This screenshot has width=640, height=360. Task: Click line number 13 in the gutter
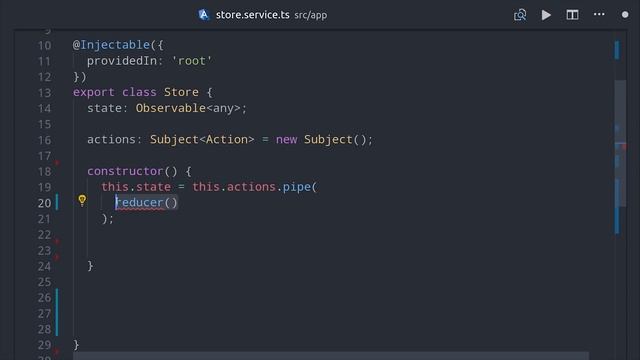44,93
